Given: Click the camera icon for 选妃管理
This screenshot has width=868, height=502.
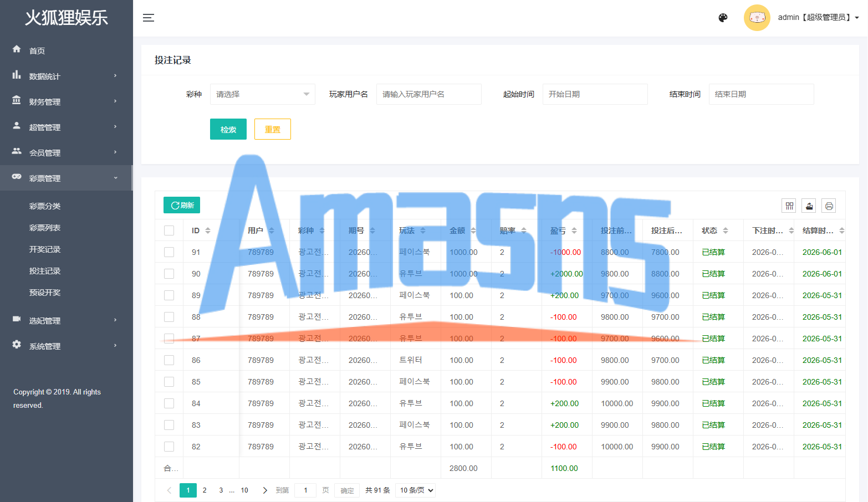Looking at the screenshot, I should coord(17,319).
